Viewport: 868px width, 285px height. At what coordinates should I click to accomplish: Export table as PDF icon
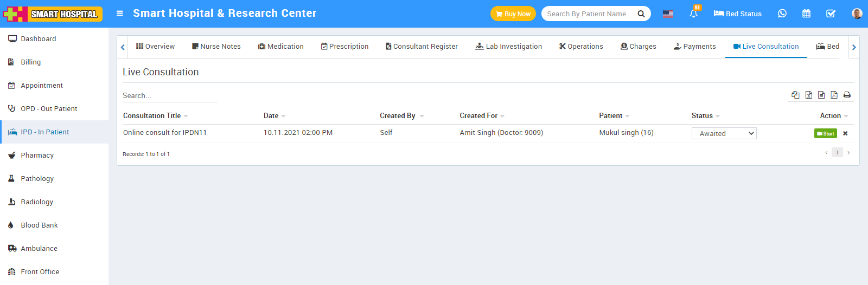pos(834,95)
